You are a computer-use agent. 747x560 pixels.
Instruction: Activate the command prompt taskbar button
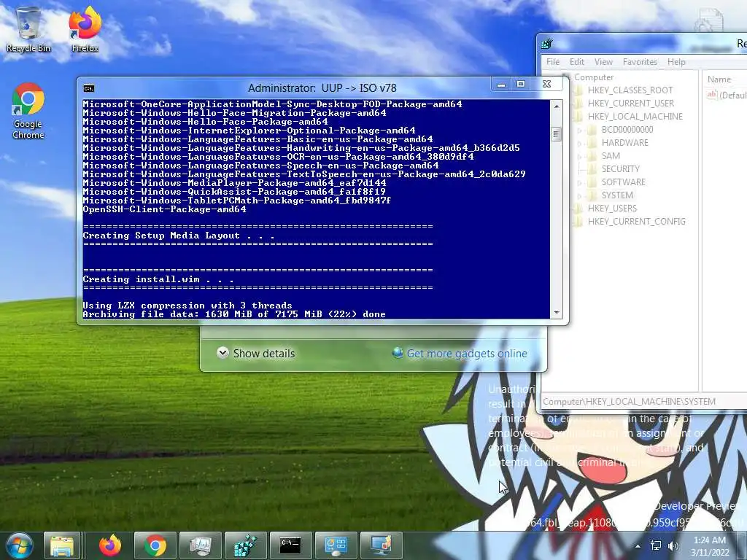290,545
